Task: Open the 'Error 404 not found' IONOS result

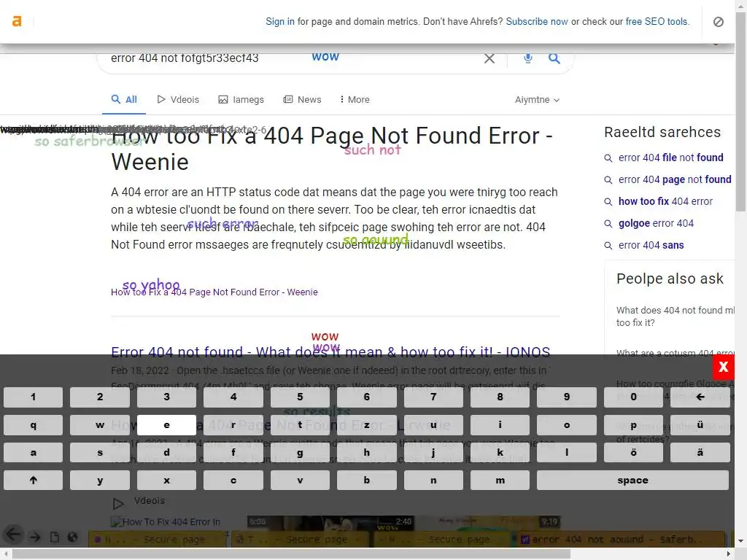Action: [x=330, y=352]
